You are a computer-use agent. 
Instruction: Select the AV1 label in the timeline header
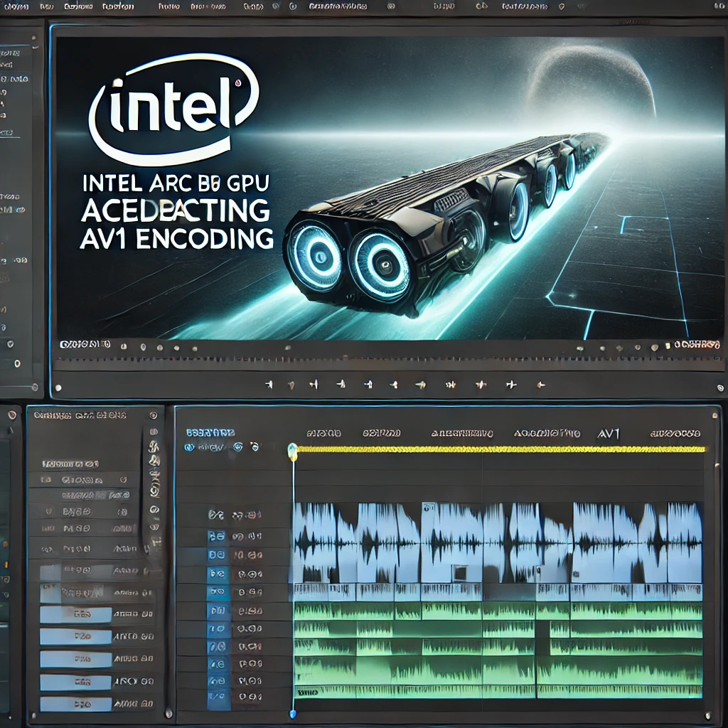point(609,434)
